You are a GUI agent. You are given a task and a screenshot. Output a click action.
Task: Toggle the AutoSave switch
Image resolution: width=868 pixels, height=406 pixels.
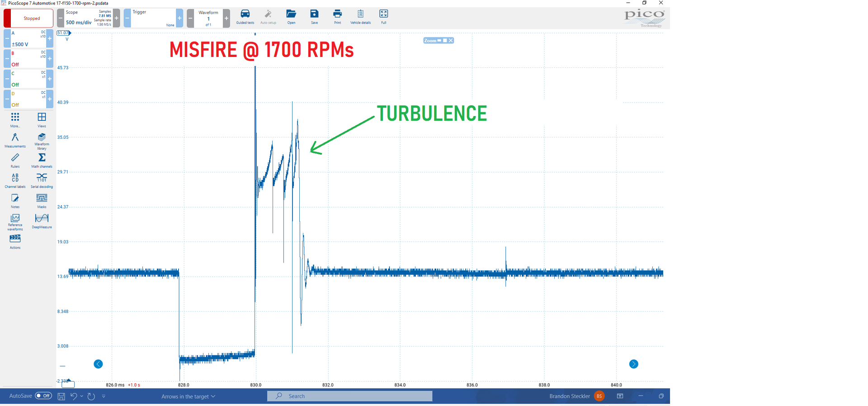[x=43, y=396]
